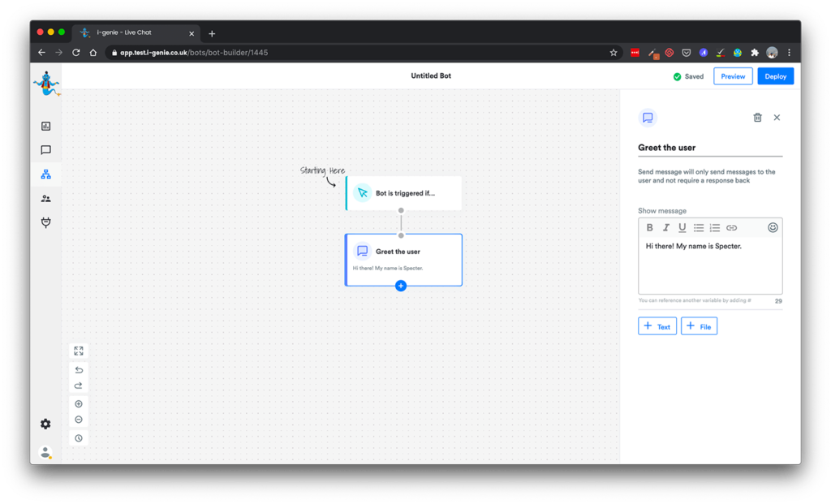This screenshot has height=504, width=831.
Task: Add a step with the blue plus
Action: click(x=401, y=286)
